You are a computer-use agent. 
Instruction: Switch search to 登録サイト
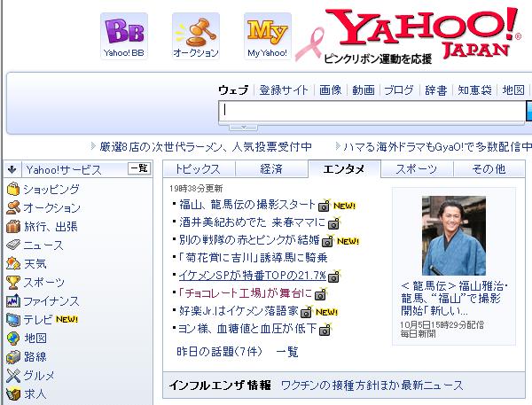(x=284, y=90)
